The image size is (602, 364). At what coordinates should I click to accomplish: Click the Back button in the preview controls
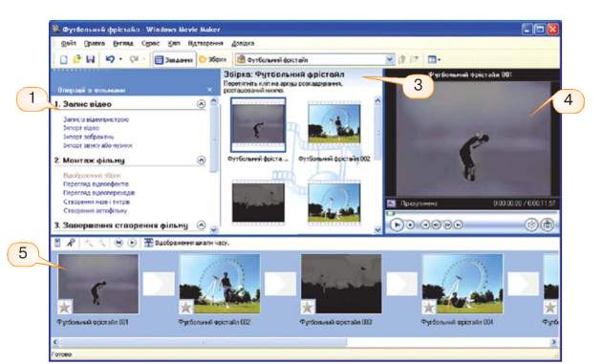click(425, 225)
